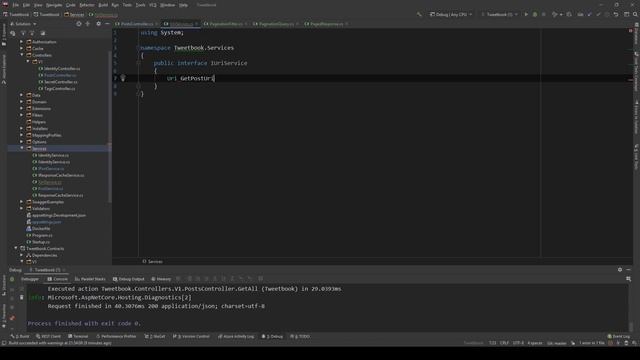The image size is (640, 360).
Task: Open the Build tool window button
Action: point(20,336)
